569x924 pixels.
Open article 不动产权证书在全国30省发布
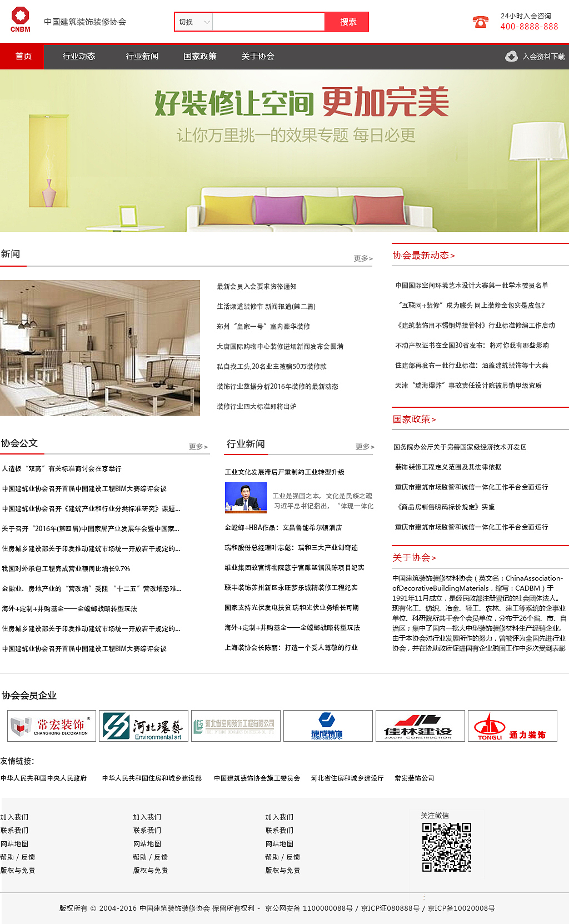pyautogui.click(x=472, y=346)
